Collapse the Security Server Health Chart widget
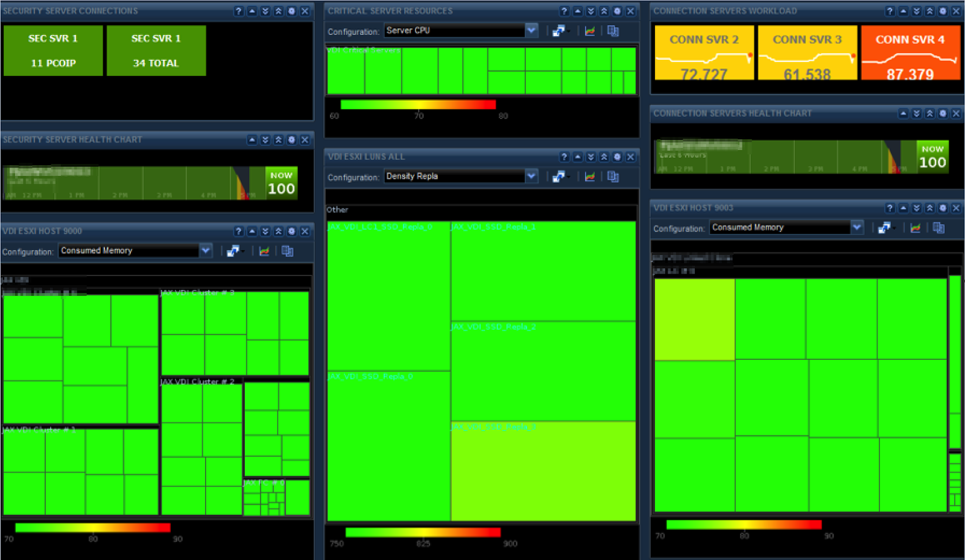Viewport: 965px width, 560px height. click(x=252, y=140)
